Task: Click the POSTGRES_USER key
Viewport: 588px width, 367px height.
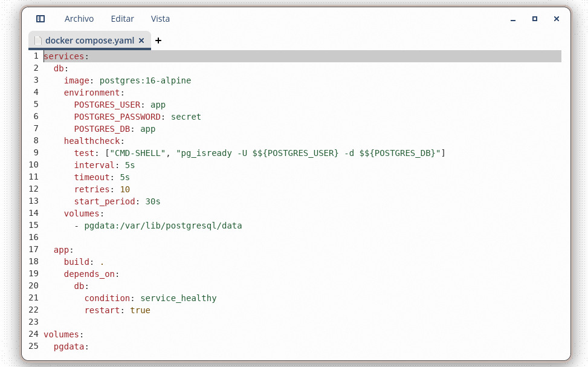Action: coord(107,105)
